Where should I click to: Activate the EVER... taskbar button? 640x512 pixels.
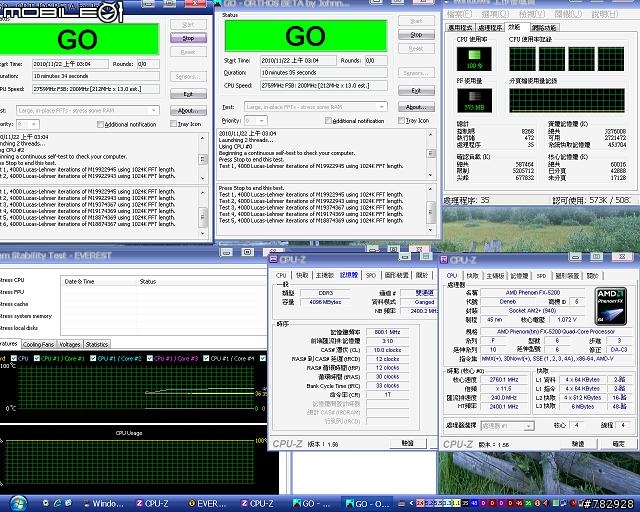pyautogui.click(x=206, y=504)
